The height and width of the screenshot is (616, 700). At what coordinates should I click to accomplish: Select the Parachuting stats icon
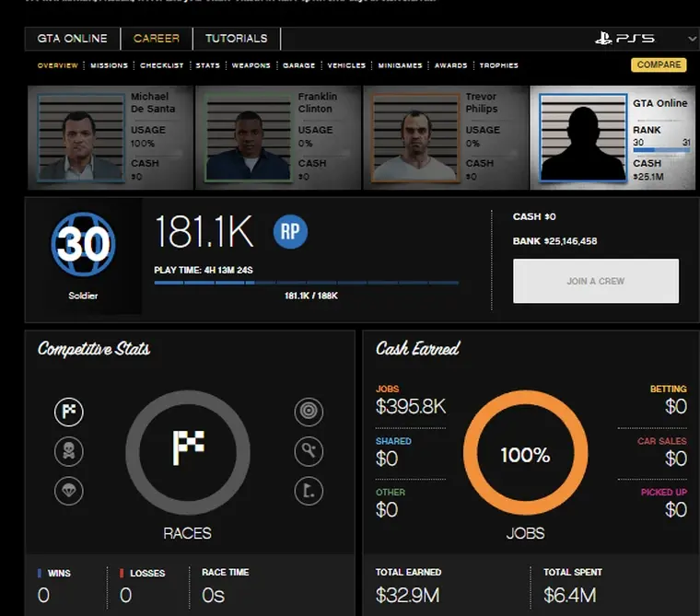coord(69,490)
